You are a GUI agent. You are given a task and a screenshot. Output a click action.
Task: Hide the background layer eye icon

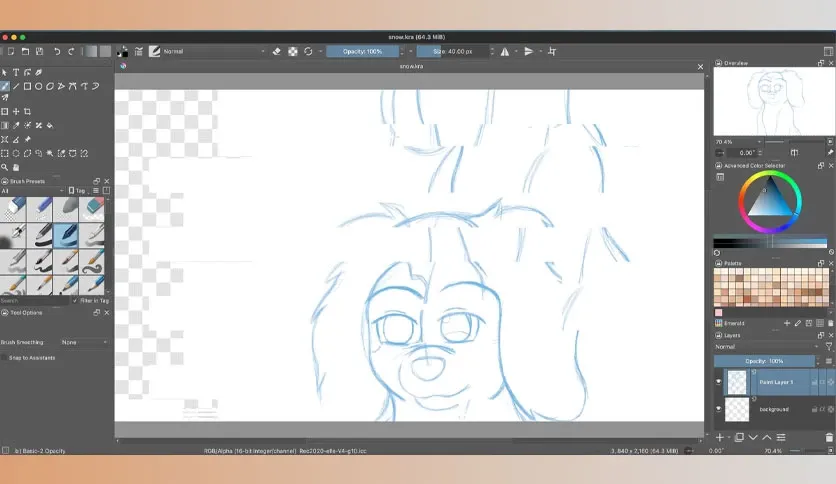pos(718,409)
